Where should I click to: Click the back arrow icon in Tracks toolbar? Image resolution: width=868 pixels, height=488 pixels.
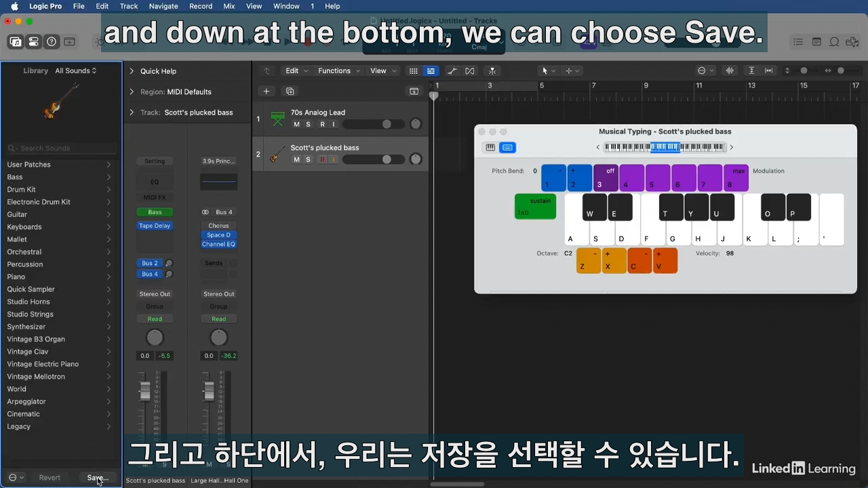267,70
